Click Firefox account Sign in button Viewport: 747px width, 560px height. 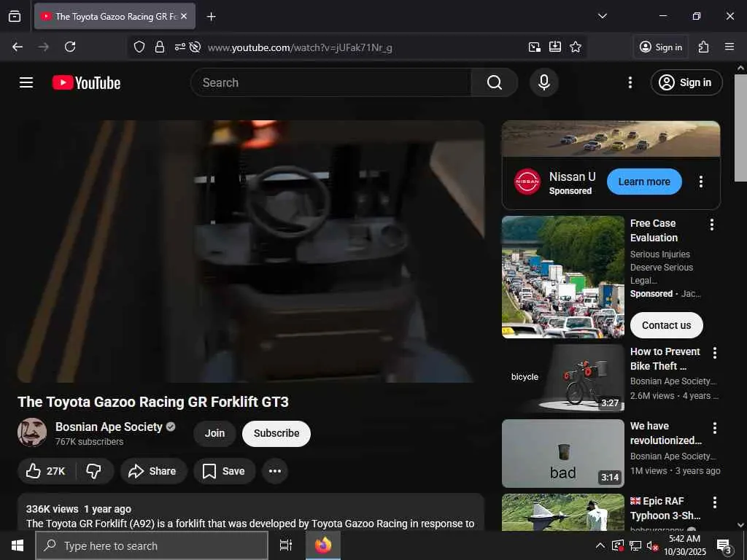pos(661,47)
